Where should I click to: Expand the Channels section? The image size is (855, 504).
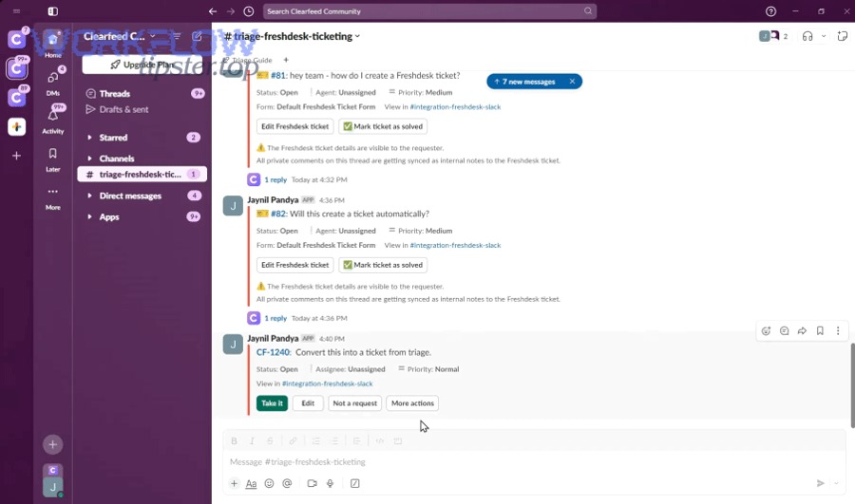point(90,159)
